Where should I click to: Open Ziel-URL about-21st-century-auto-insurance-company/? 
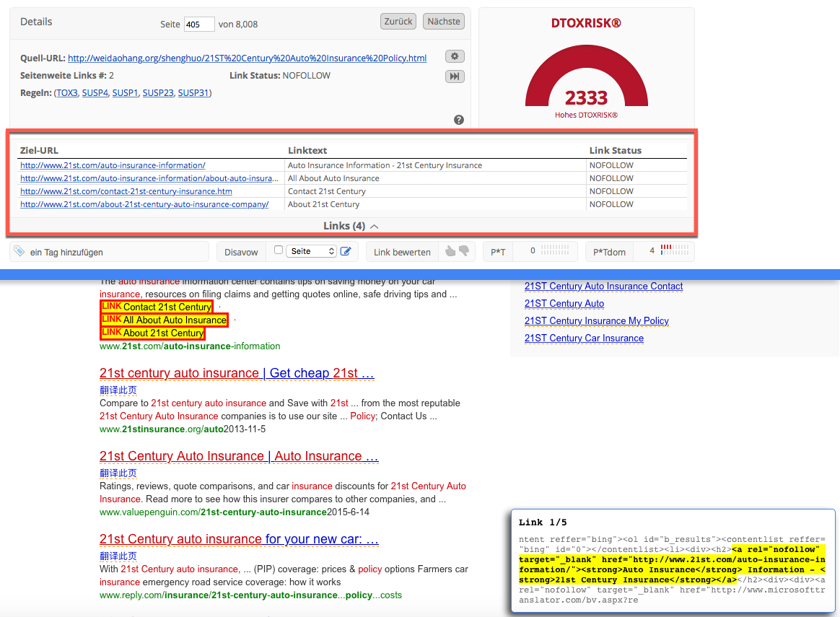[144, 204]
